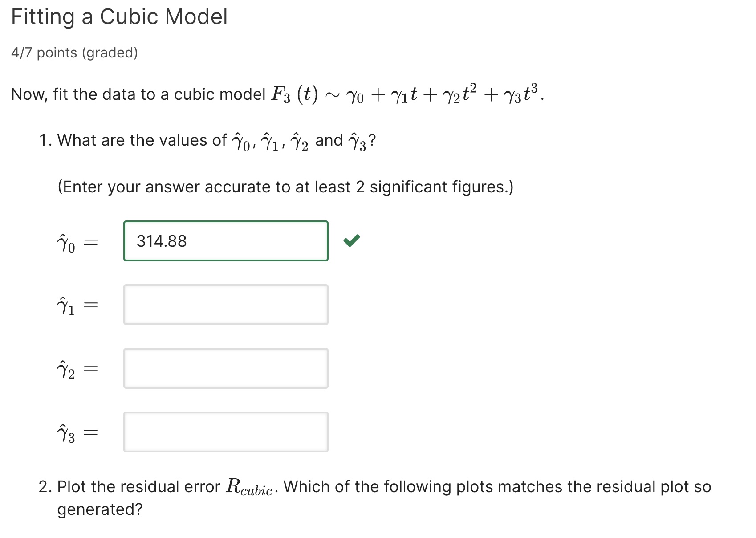Screen dimensions: 756x538
Task: Click the cubic model formula F3(t)
Action: pyautogui.click(x=294, y=94)
